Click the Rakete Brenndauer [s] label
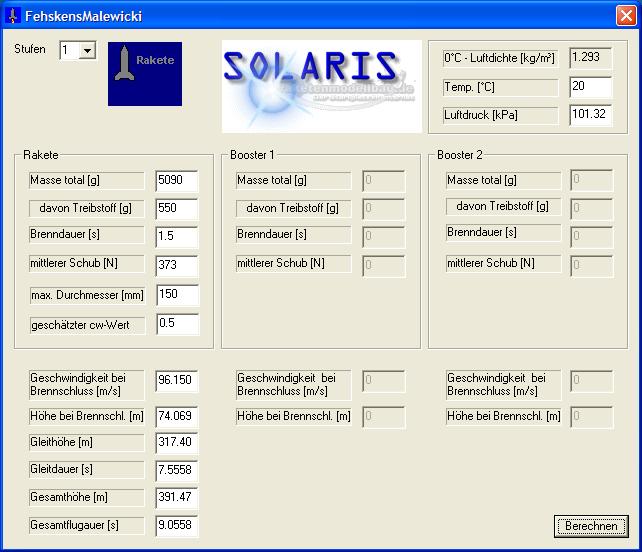 pos(87,234)
